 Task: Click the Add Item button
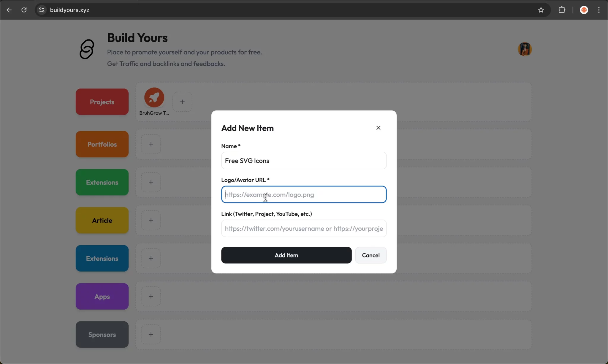(x=286, y=255)
